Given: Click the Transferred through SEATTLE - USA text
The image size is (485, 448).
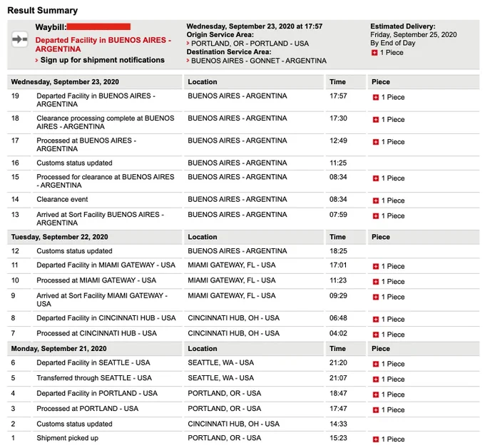Looking at the screenshot, I should [94, 378].
